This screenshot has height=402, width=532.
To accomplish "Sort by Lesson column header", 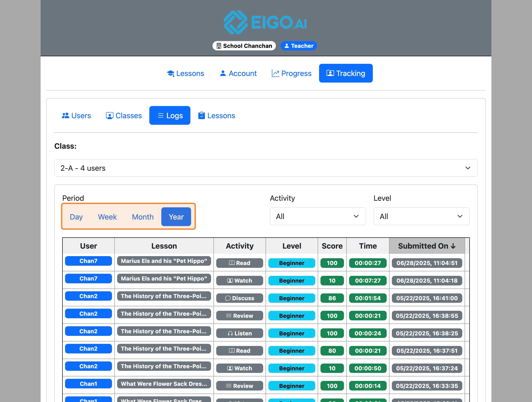I will tap(164, 246).
